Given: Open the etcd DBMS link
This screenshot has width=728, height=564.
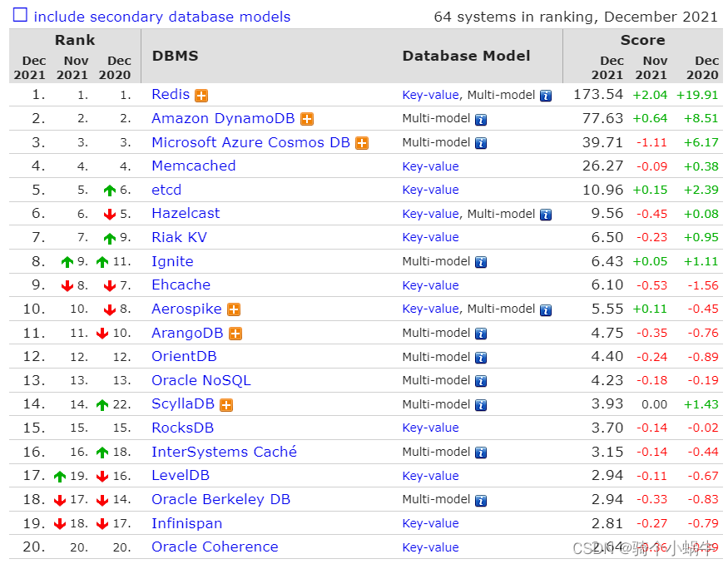Looking at the screenshot, I should click(x=166, y=190).
